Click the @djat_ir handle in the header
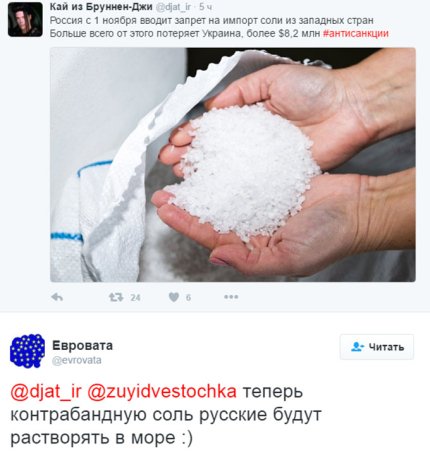 click(173, 7)
